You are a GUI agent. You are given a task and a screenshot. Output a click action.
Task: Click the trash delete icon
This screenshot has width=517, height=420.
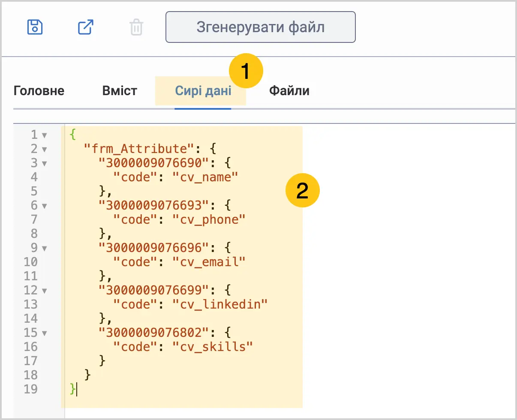[136, 27]
